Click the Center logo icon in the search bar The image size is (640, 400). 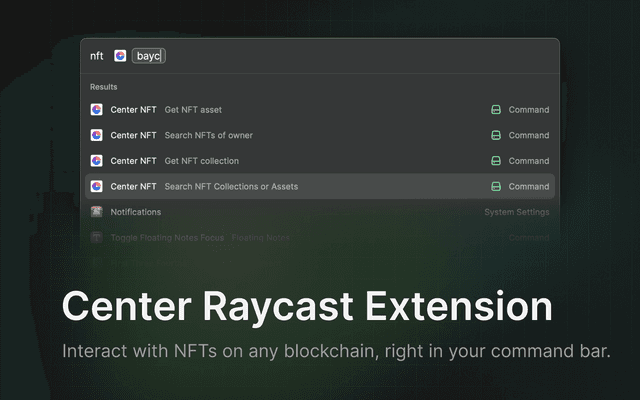pyautogui.click(x=120, y=56)
